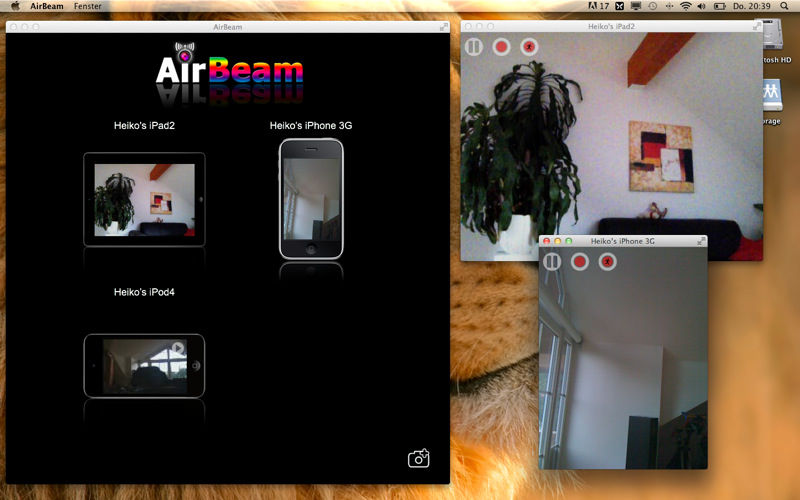This screenshot has width=800, height=500.
Task: Enter fullscreen in Heiko's iPad2 window
Action: pos(756,26)
